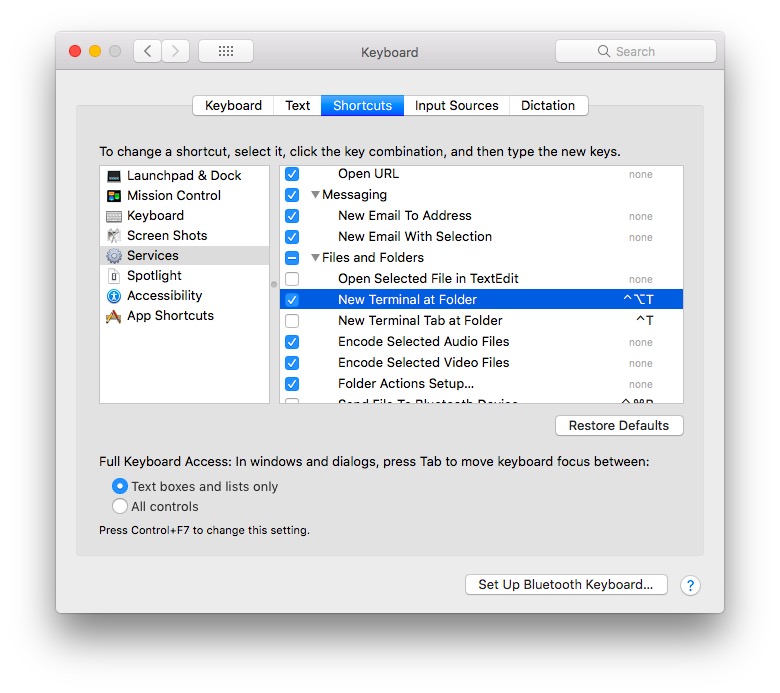The height and width of the screenshot is (693, 780).
Task: Click the Spotlight category icon
Action: pyautogui.click(x=114, y=276)
